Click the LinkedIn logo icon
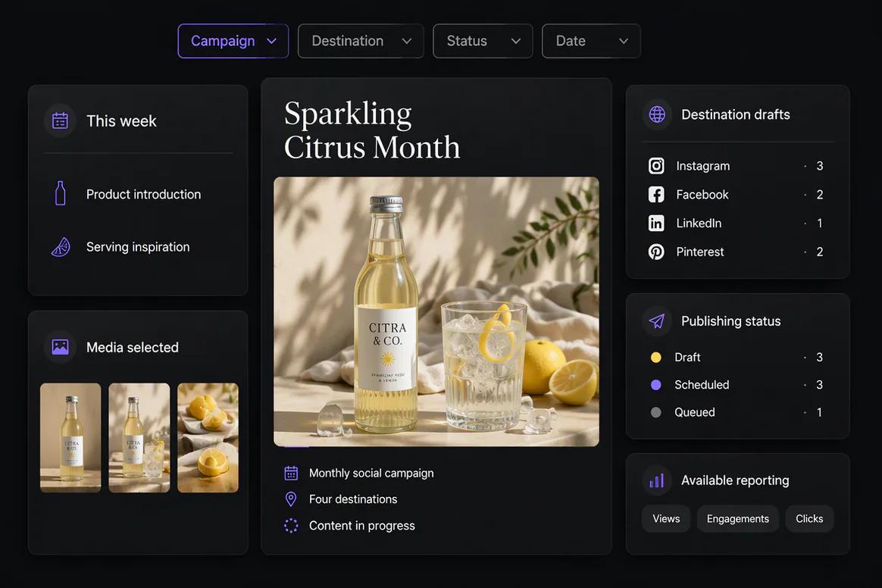This screenshot has width=882, height=588. [656, 223]
